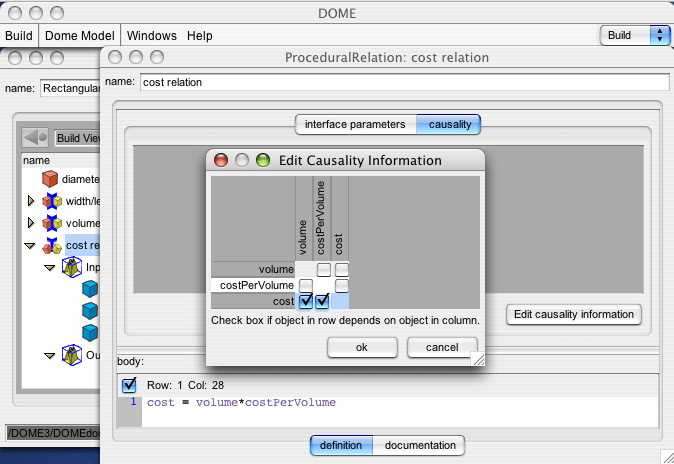This screenshot has width=674, height=464.
Task: Click the body code line with cost formula
Action: [x=241, y=403]
